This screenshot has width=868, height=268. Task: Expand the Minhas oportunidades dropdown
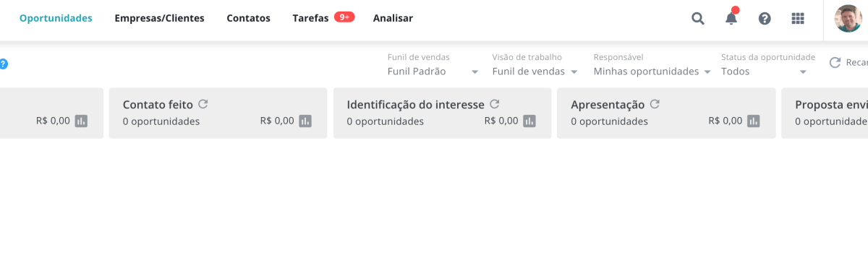652,72
